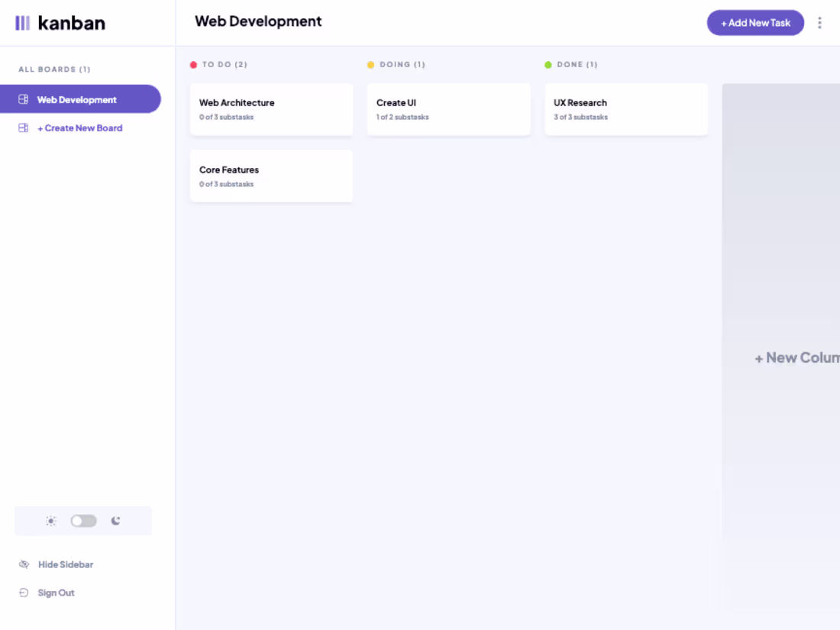The width and height of the screenshot is (840, 630).
Task: Click the Create New Board link
Action: point(80,128)
